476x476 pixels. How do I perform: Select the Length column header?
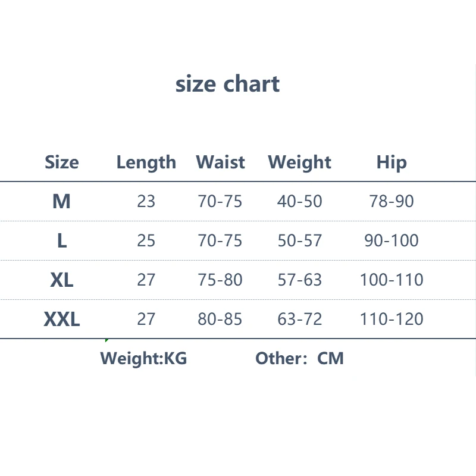(146, 162)
